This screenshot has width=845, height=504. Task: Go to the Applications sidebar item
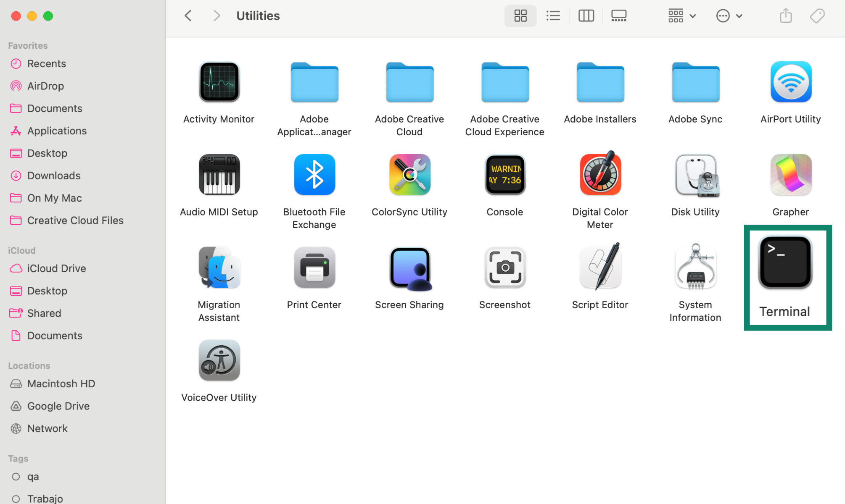point(57,131)
